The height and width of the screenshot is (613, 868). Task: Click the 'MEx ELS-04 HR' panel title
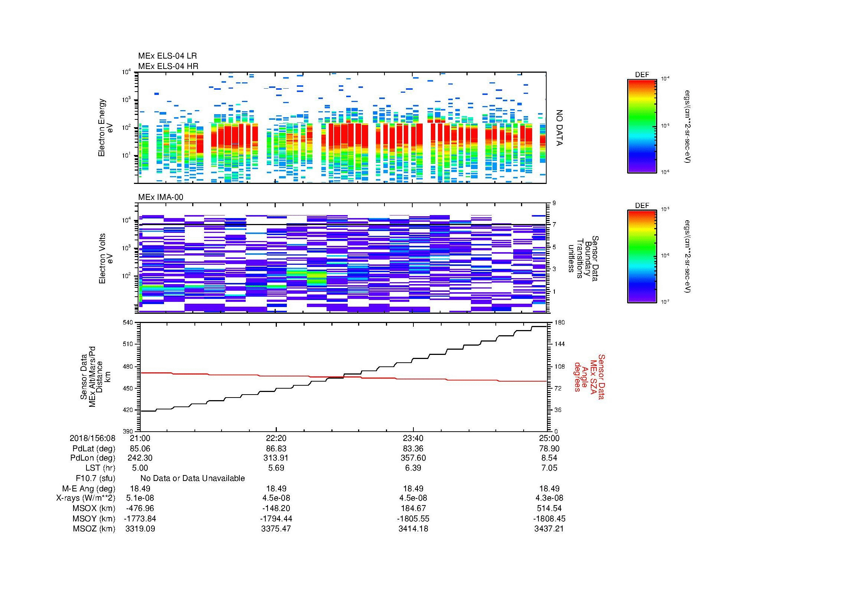pos(168,66)
